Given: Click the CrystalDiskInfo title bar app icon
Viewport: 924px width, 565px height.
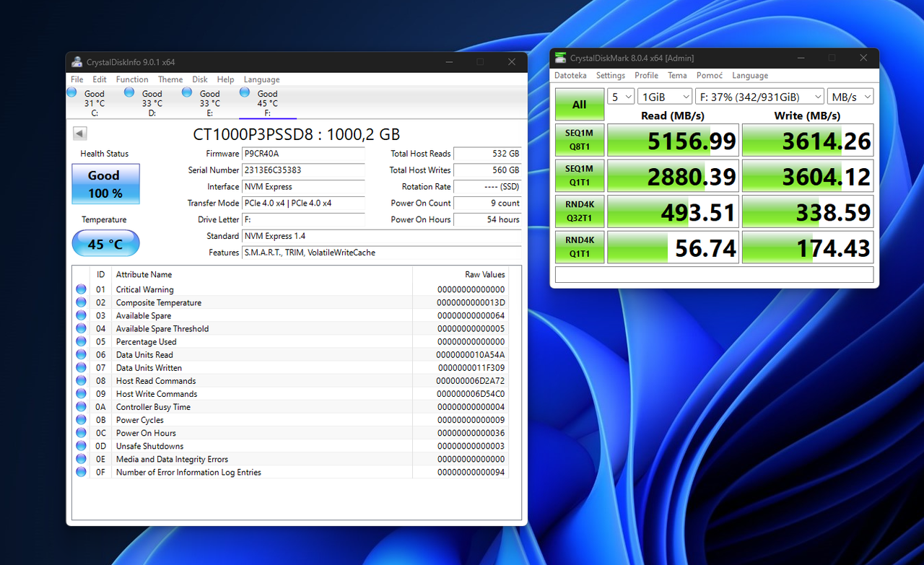Looking at the screenshot, I should [77, 62].
